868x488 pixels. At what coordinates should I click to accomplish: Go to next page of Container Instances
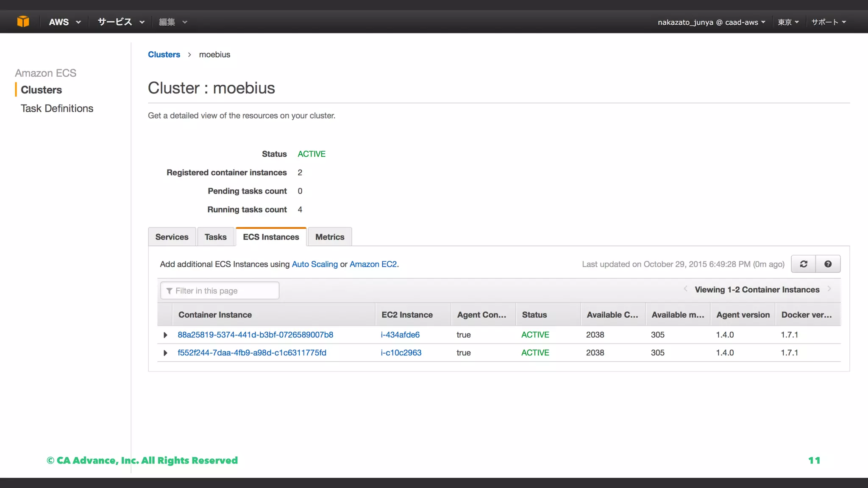point(829,289)
